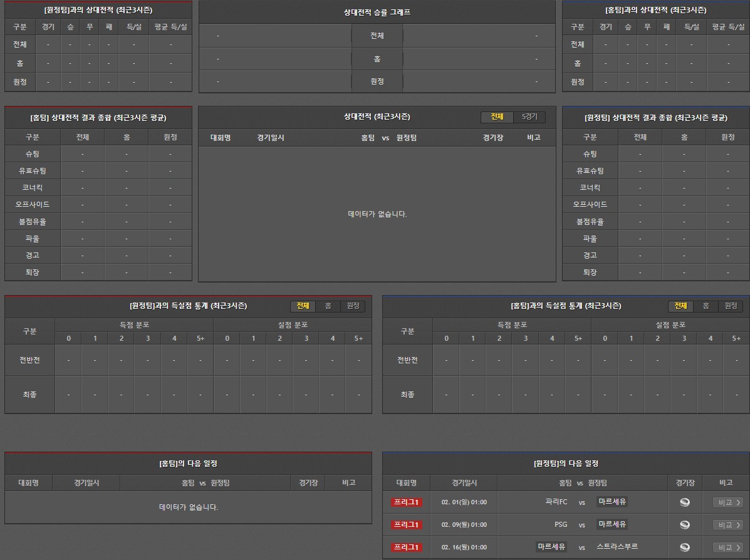Select 홈 filter in [원정팀]과의 득실점 통계
This screenshot has width=750, height=560.
(328, 306)
